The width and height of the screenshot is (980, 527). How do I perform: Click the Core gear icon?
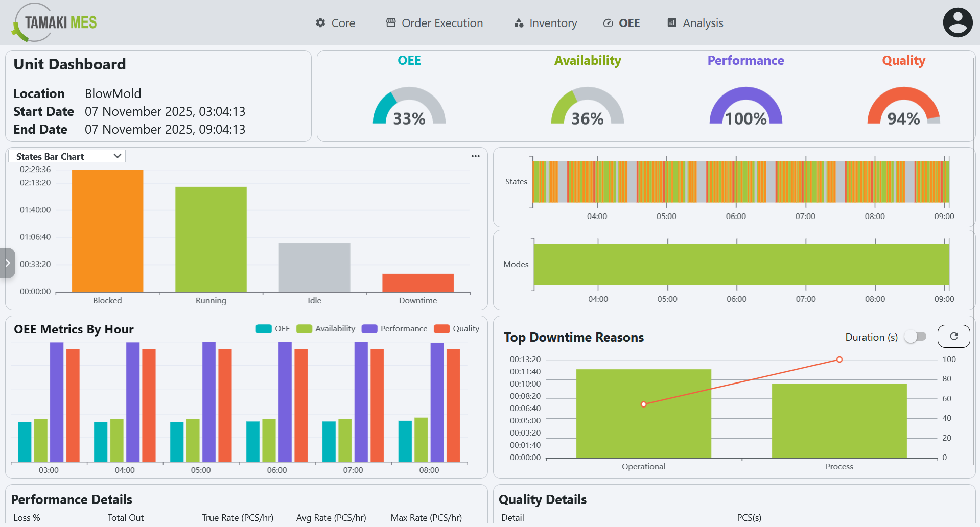coord(319,22)
